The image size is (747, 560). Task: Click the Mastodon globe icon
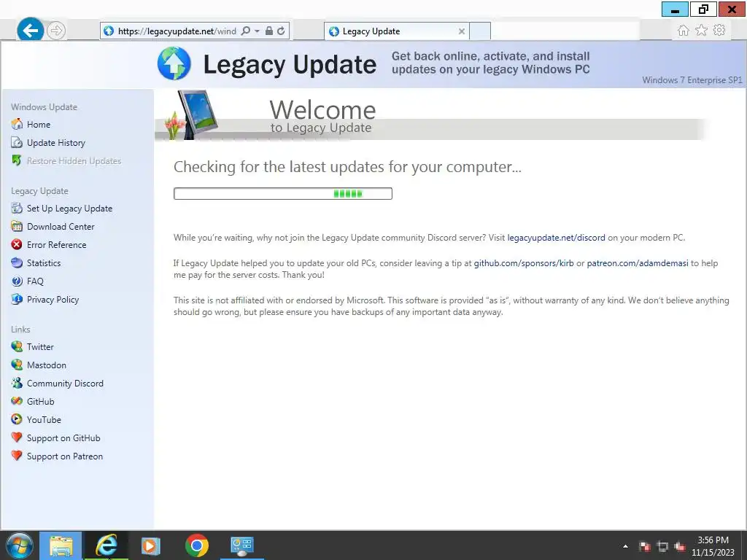click(x=17, y=365)
